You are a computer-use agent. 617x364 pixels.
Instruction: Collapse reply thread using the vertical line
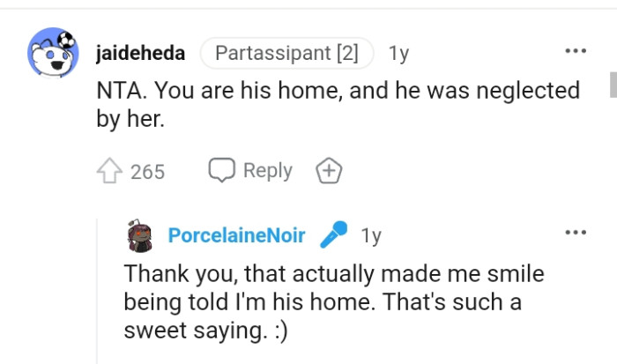point(98,291)
